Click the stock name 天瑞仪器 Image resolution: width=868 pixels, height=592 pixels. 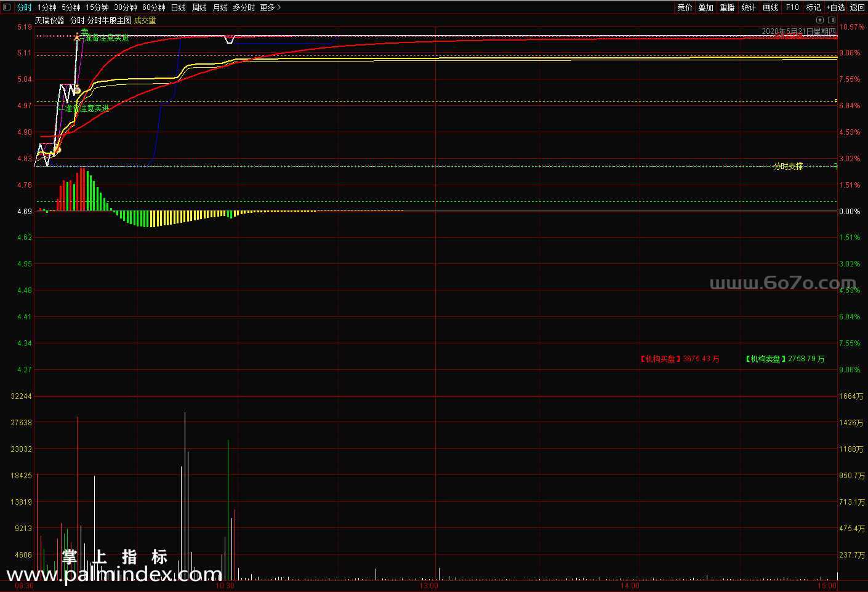(49, 20)
